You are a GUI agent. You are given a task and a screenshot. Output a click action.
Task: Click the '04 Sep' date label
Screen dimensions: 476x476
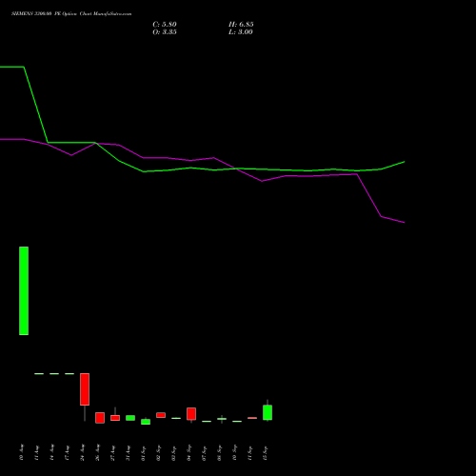pyautogui.click(x=188, y=453)
